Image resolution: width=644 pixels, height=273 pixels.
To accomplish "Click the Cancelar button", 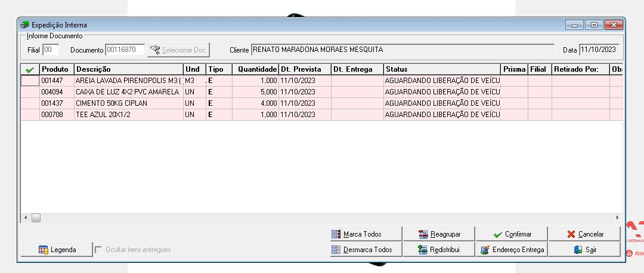I will tap(584, 234).
